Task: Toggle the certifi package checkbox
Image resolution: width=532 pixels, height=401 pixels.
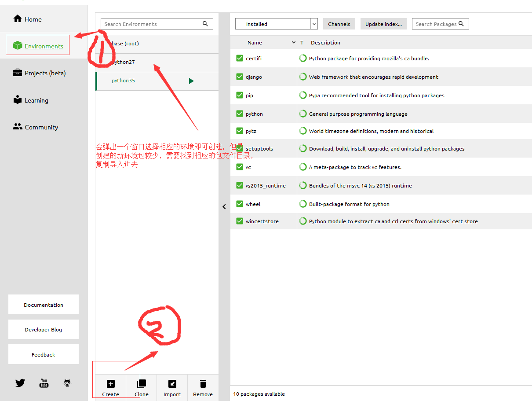Action: click(240, 58)
